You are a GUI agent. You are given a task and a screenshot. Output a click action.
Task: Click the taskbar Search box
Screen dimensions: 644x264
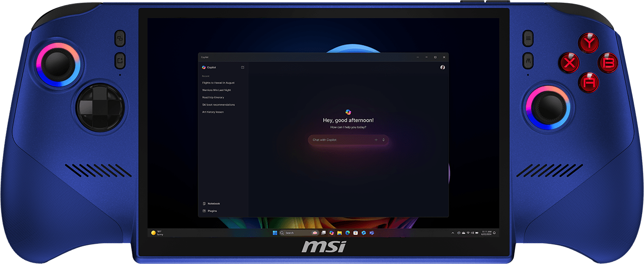(299, 233)
